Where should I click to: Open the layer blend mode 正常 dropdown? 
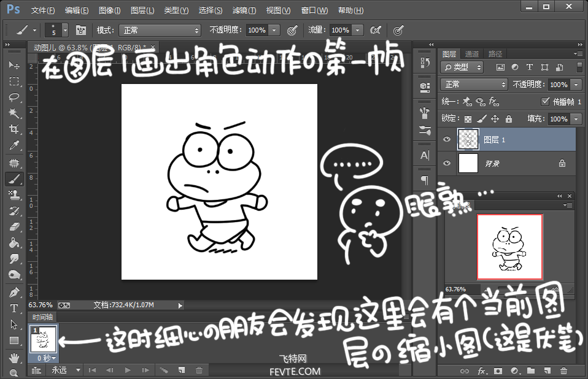(x=474, y=85)
